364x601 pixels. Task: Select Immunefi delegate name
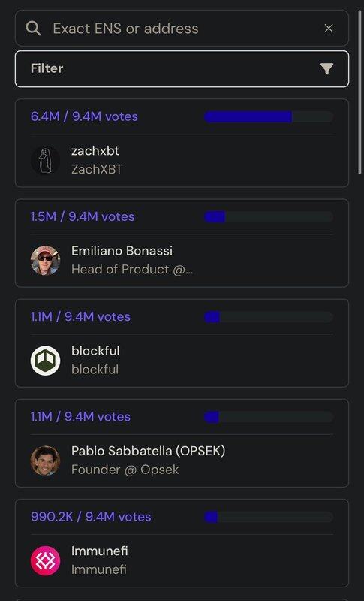click(x=99, y=551)
